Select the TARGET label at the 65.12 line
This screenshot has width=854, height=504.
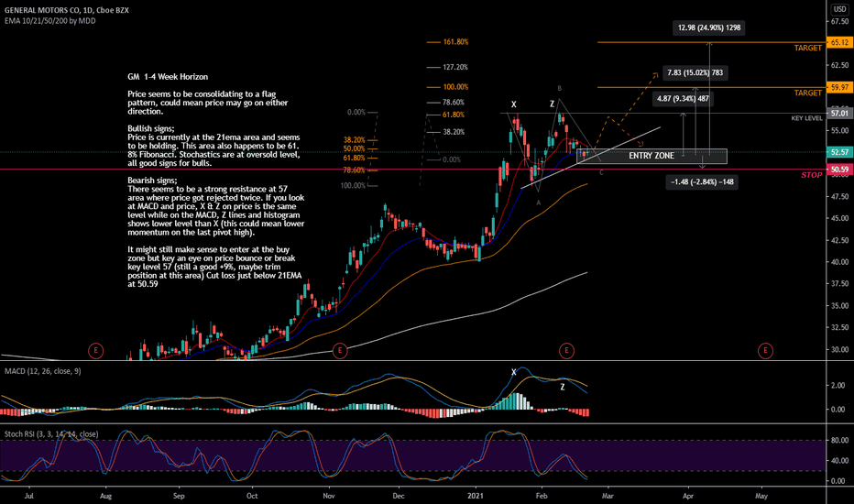click(807, 48)
